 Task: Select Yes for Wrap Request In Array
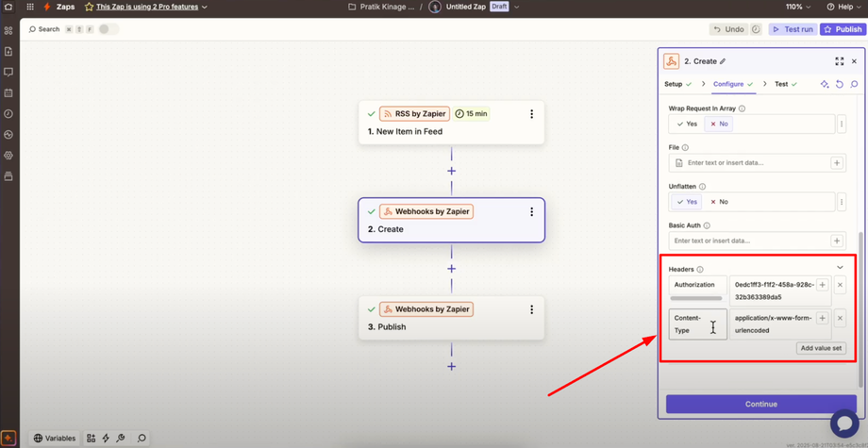click(x=687, y=124)
